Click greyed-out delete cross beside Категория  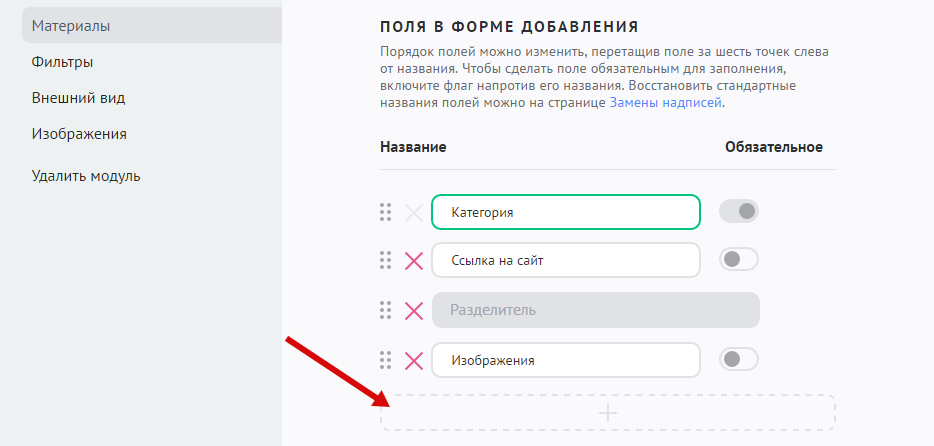point(413,212)
